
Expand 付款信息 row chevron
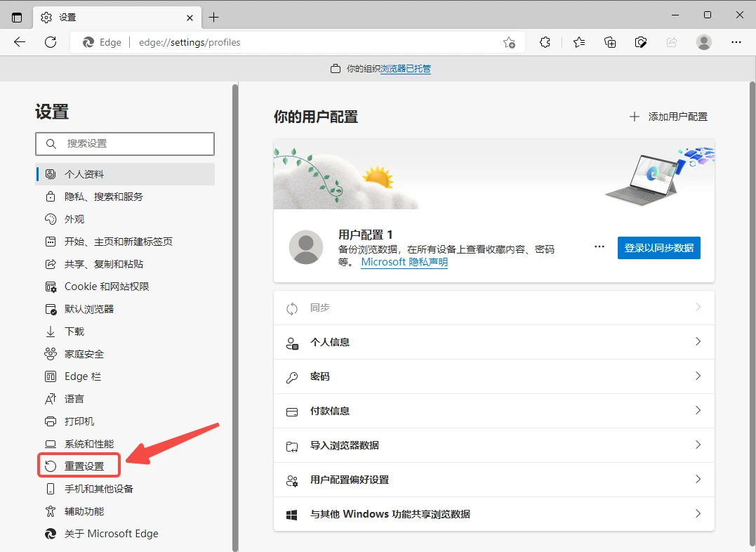pos(698,410)
